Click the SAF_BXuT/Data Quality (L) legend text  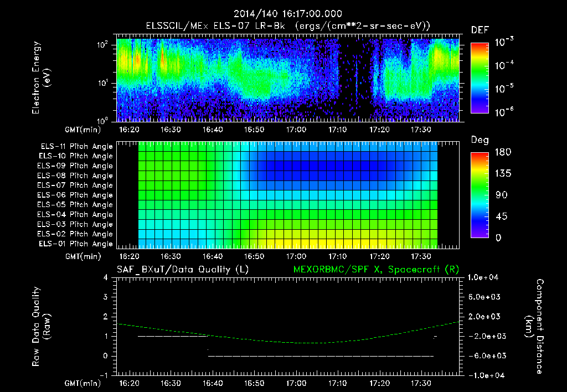click(183, 270)
